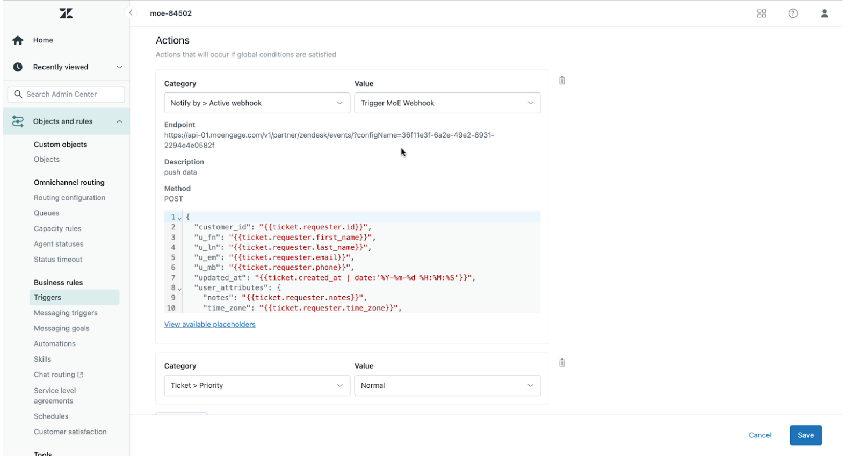868x460 pixels.
Task: Click the Omnichannel routing heading
Action: point(69,183)
